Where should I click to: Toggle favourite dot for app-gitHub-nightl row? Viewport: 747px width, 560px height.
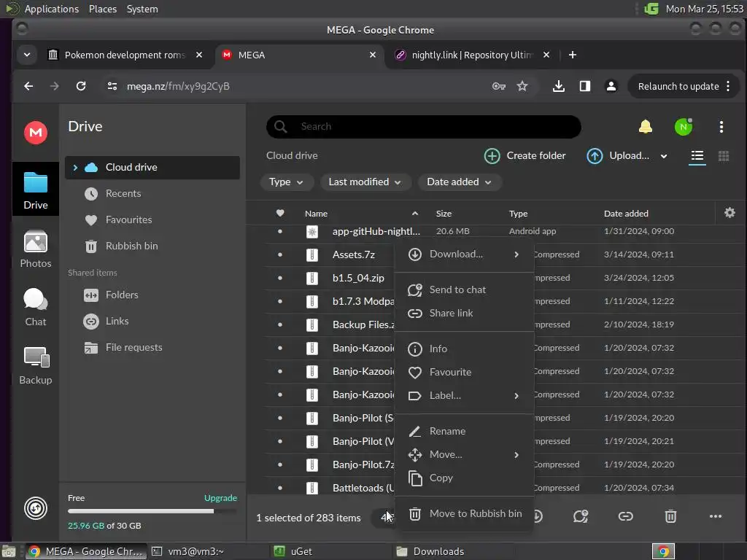[280, 231]
